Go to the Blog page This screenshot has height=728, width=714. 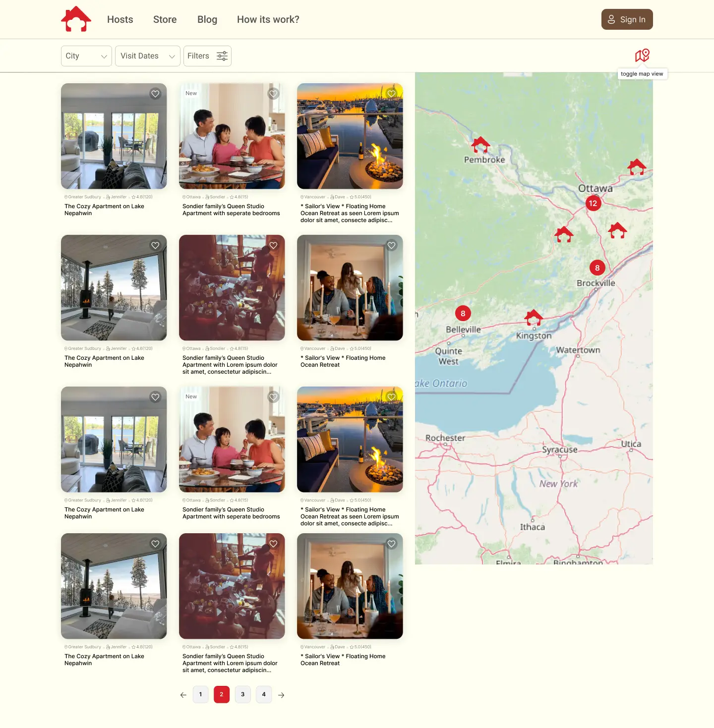coord(207,19)
